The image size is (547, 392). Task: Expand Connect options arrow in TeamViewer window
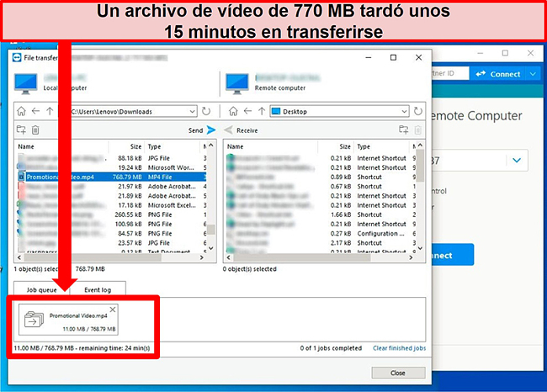tap(533, 74)
